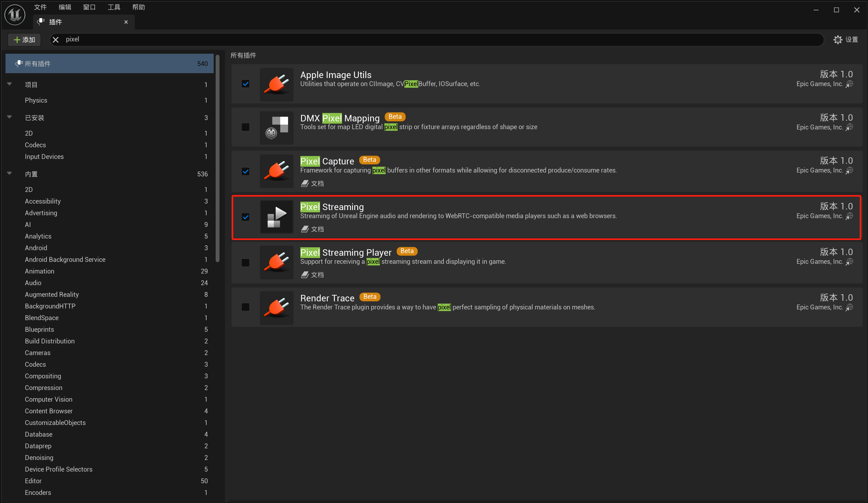Collapse the 内置 category section
Image resolution: width=868 pixels, height=503 pixels.
[10, 173]
